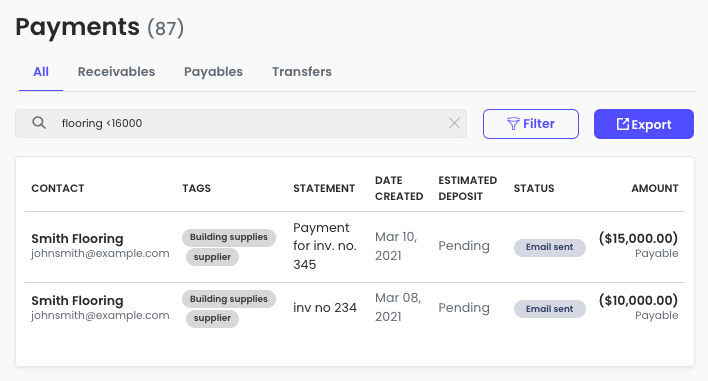Screen dimensions: 708x381
Task: Open Smith Flooring contact in the first row
Action: (x=77, y=238)
